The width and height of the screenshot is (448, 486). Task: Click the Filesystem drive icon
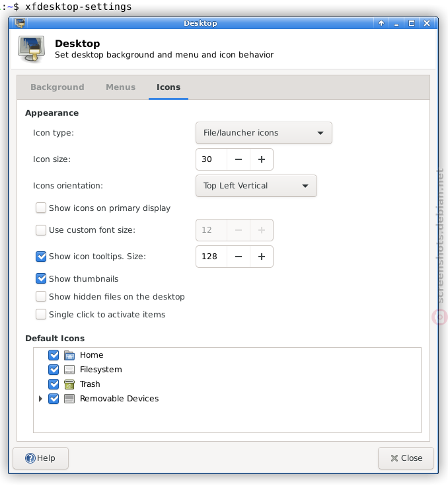point(69,370)
